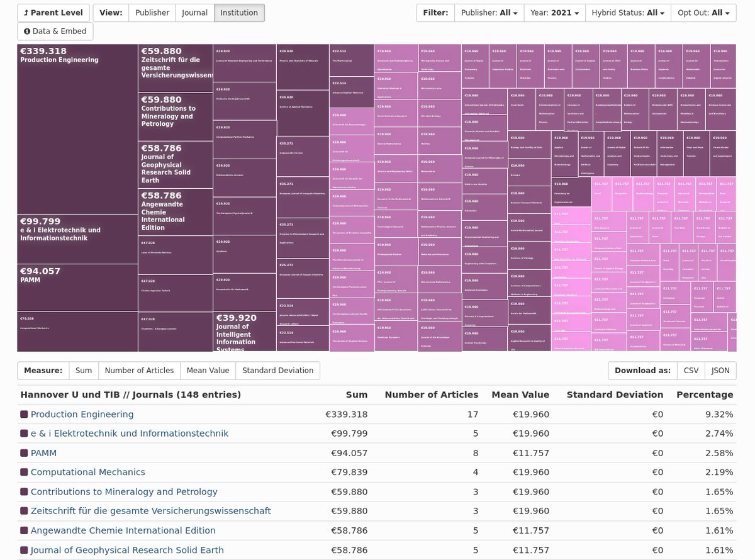Select the Advanced Functional Materials treemap tile

(x=303, y=339)
